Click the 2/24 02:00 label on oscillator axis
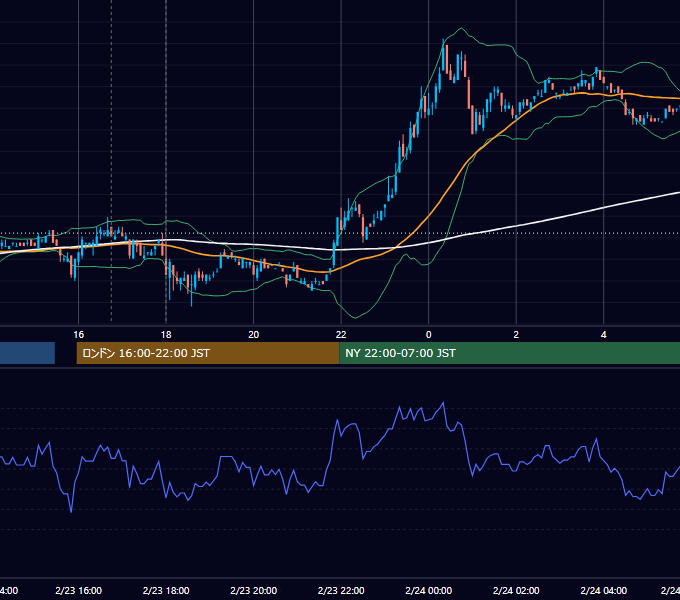This screenshot has width=680, height=600. coord(516,590)
